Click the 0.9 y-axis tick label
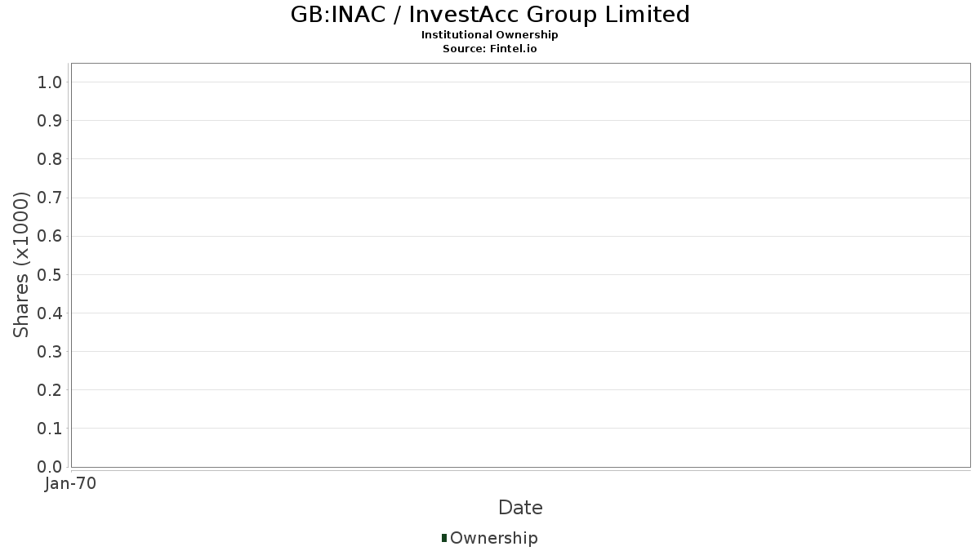The image size is (980, 551). coord(49,121)
